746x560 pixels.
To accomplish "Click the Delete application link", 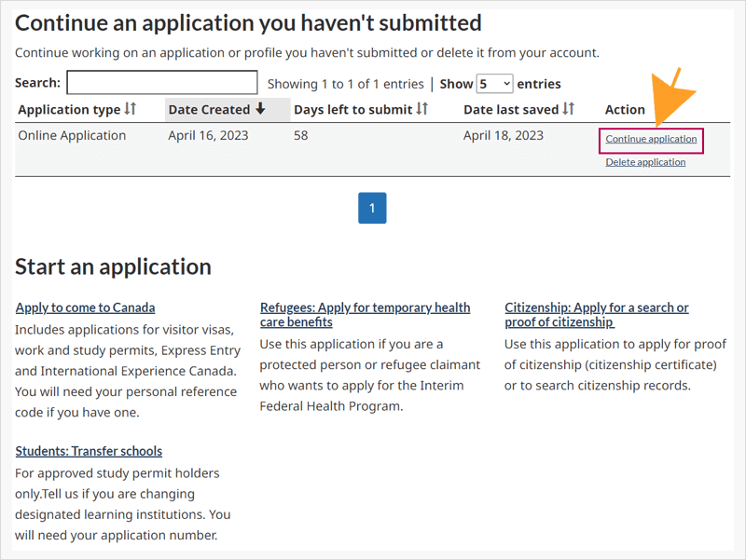I will pos(645,162).
